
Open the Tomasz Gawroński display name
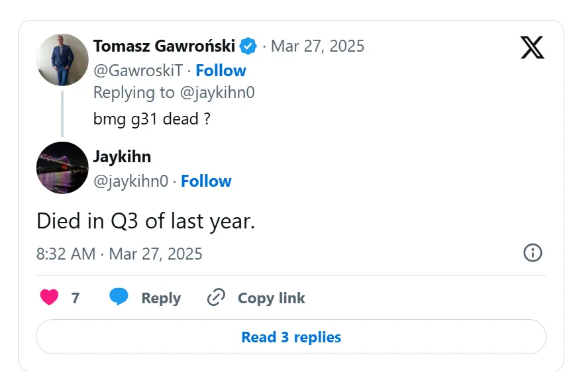coord(164,46)
